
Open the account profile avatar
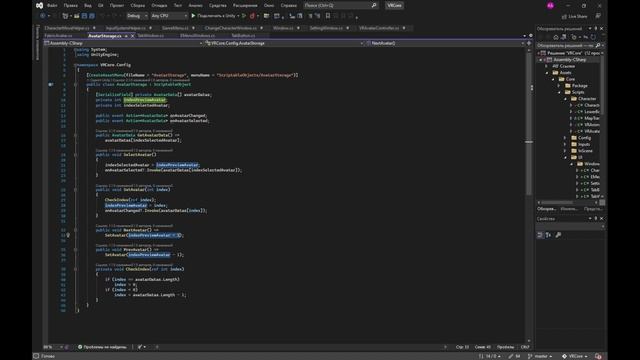[x=550, y=6]
